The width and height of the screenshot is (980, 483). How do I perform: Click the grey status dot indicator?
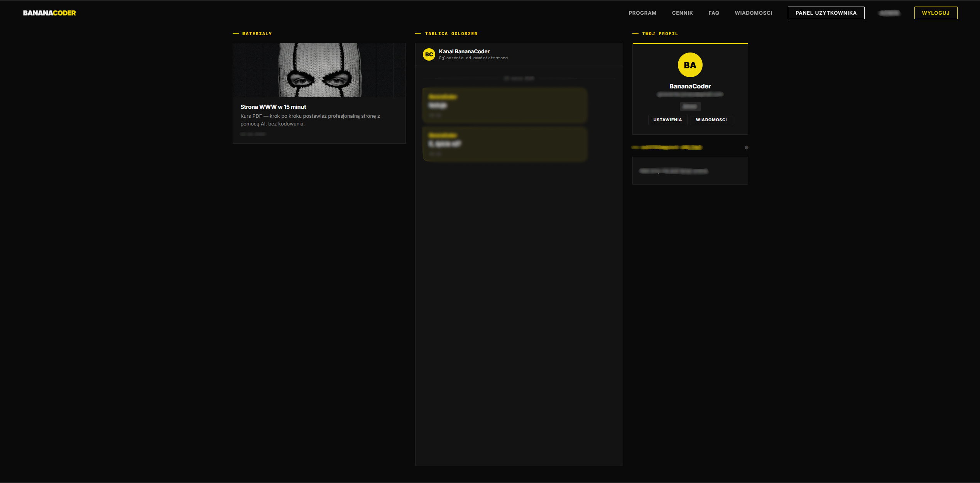(746, 147)
